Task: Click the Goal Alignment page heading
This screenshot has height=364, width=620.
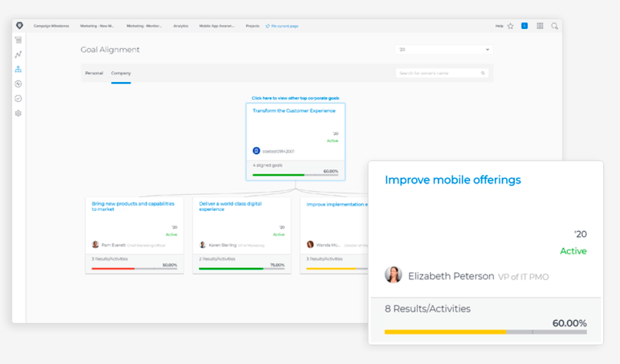Action: tap(110, 50)
